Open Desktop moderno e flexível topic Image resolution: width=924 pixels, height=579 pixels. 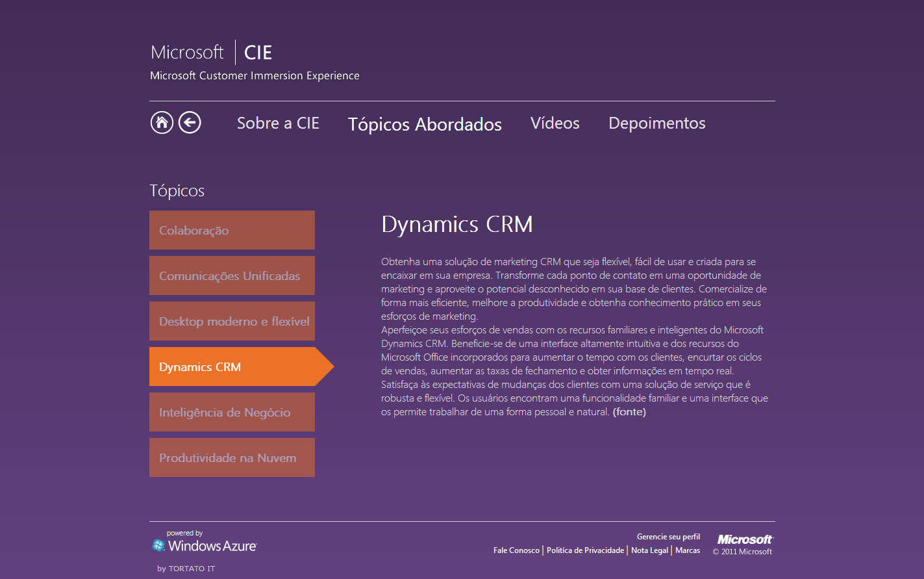(x=232, y=321)
